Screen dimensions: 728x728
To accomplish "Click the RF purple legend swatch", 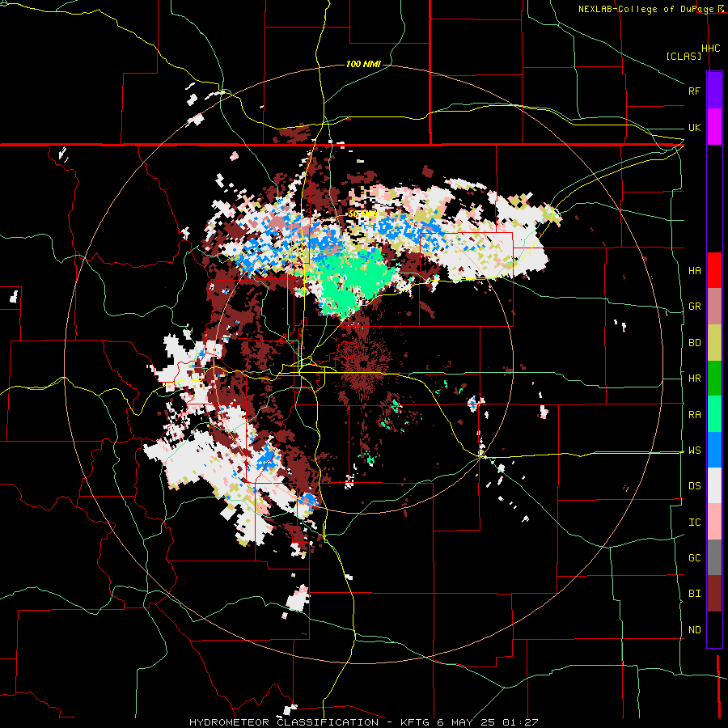I will click(714, 91).
